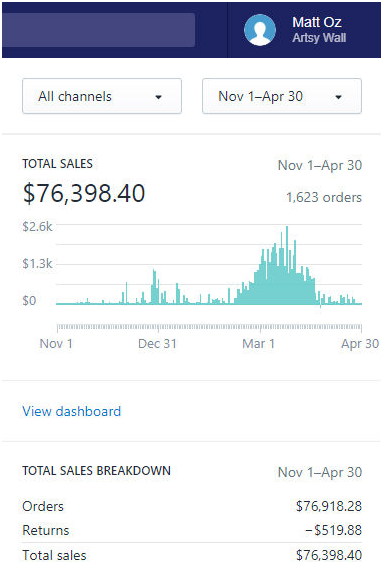The height and width of the screenshot is (581, 383).
Task: Click the Orders amount $76,918.28
Action: [x=329, y=506]
